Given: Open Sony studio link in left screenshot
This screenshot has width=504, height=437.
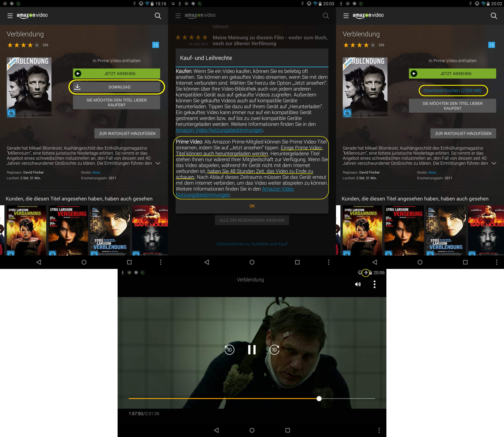Looking at the screenshot, I should 96,172.
